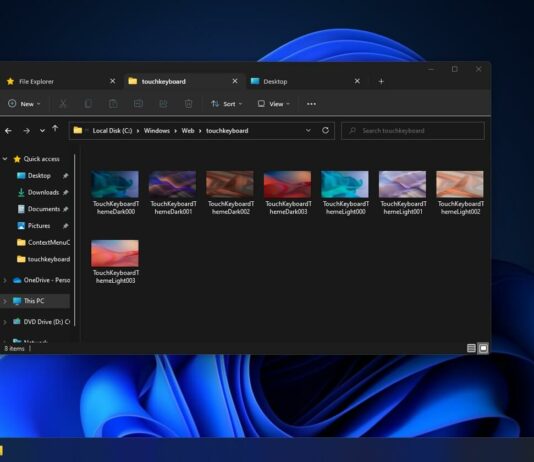Screen dimensions: 534x462
Task: Go forward with the right arrow
Action: pyautogui.click(x=26, y=131)
